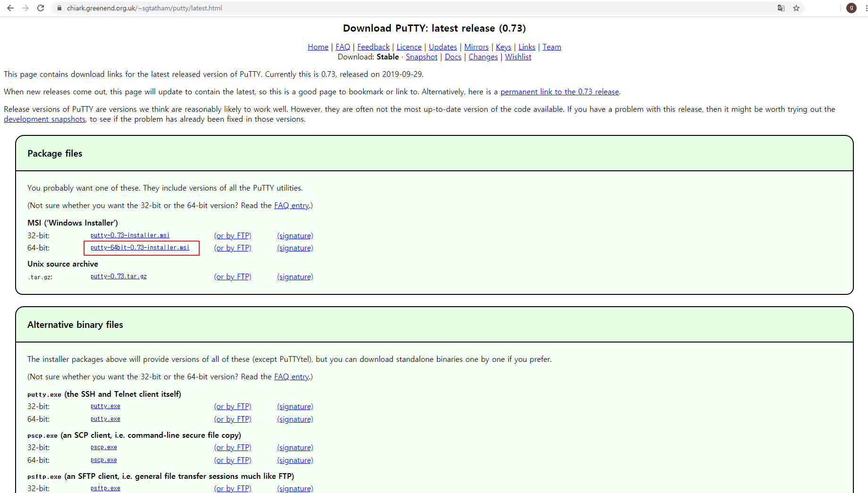Click the lock icon in address bar
The width and height of the screenshot is (868, 493).
(x=59, y=8)
